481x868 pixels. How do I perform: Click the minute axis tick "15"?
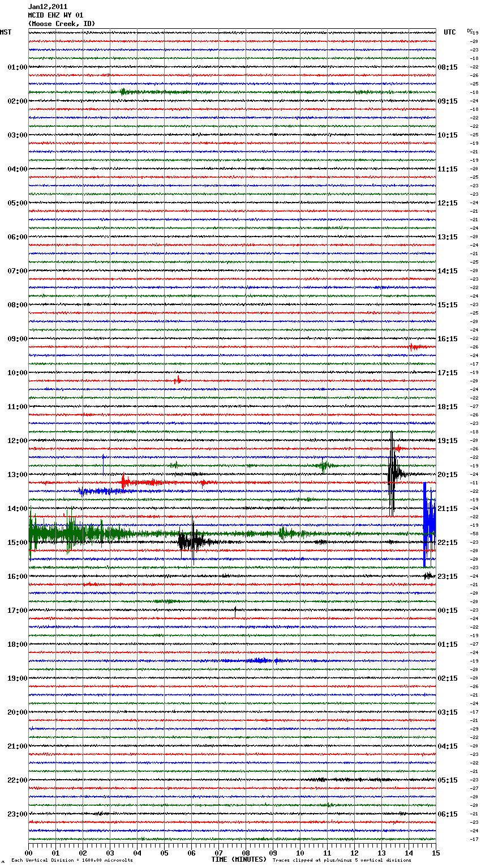[x=436, y=853]
